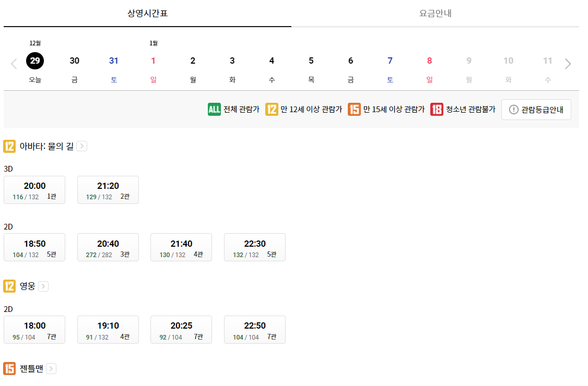This screenshot has width=588, height=386.
Task: Click the 18 청소년 관람불가 rating icon
Action: click(437, 110)
